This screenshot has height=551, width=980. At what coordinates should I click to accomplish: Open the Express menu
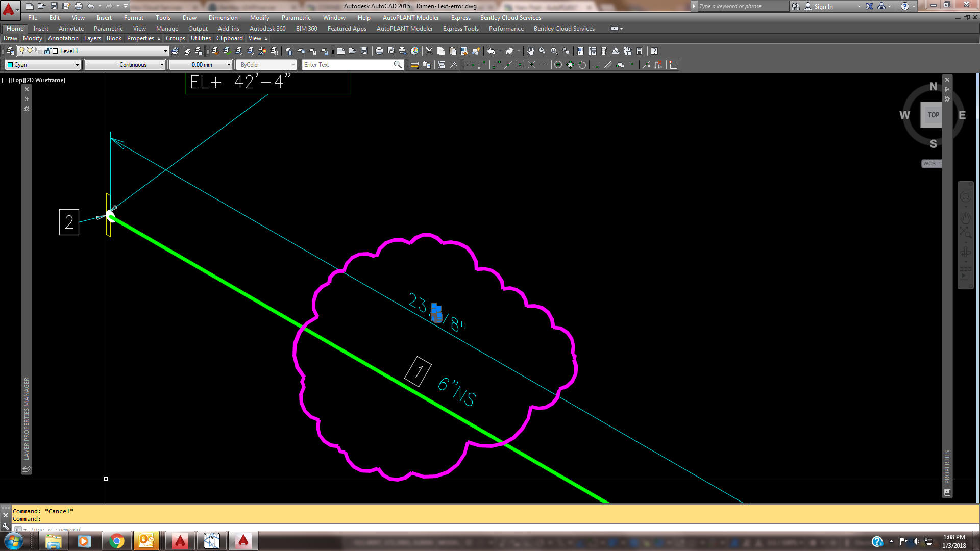tap(460, 18)
